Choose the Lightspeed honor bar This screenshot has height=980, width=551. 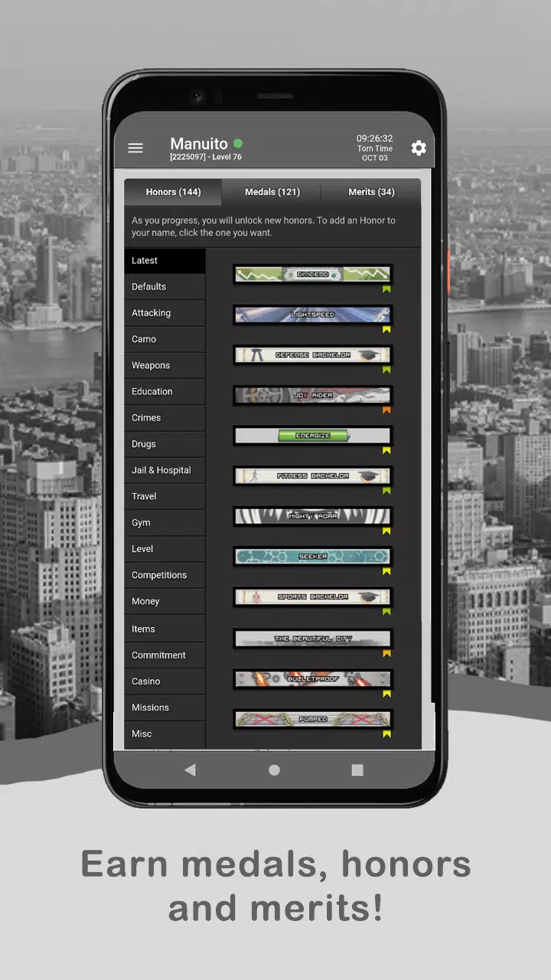click(312, 315)
